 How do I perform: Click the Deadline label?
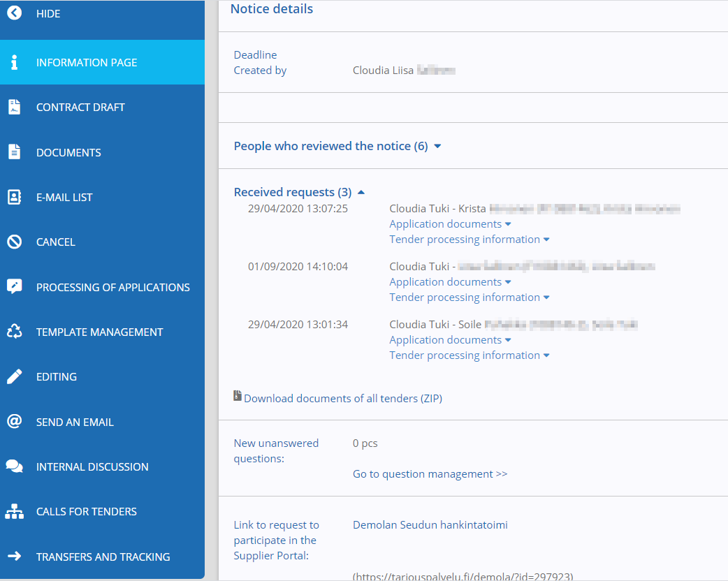[x=255, y=55]
